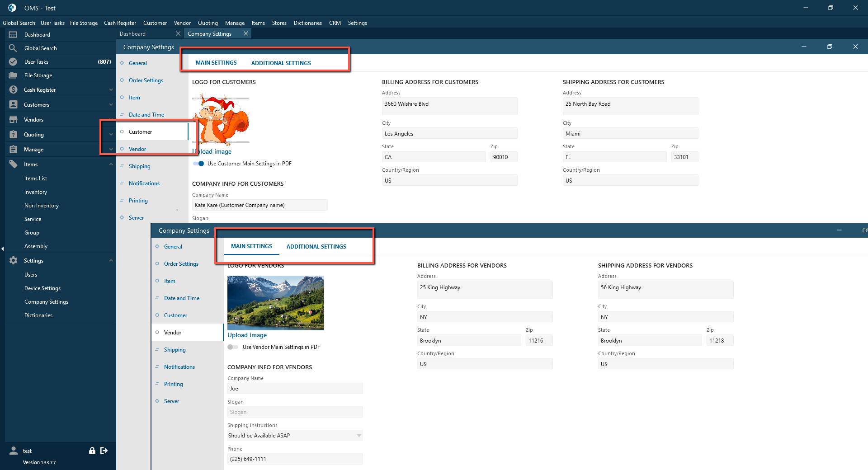Open Users under Settings in sidebar
Image resolution: width=868 pixels, height=470 pixels.
click(x=31, y=275)
